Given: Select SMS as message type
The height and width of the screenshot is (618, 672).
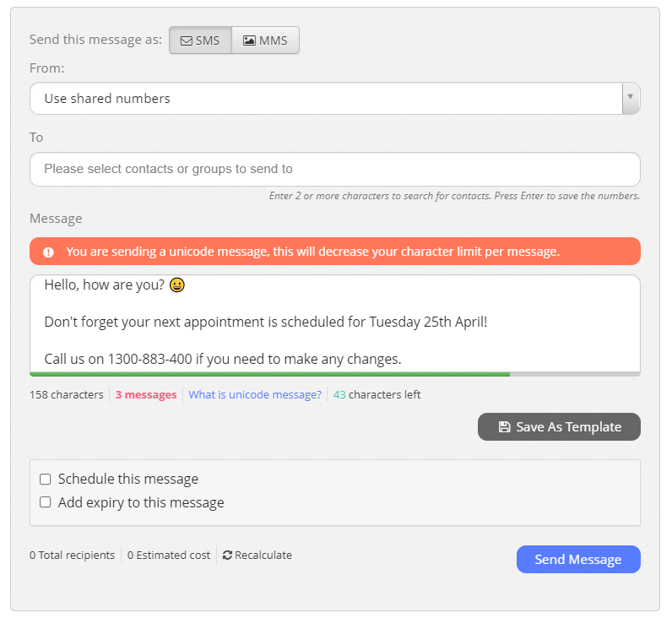Looking at the screenshot, I should [x=200, y=41].
